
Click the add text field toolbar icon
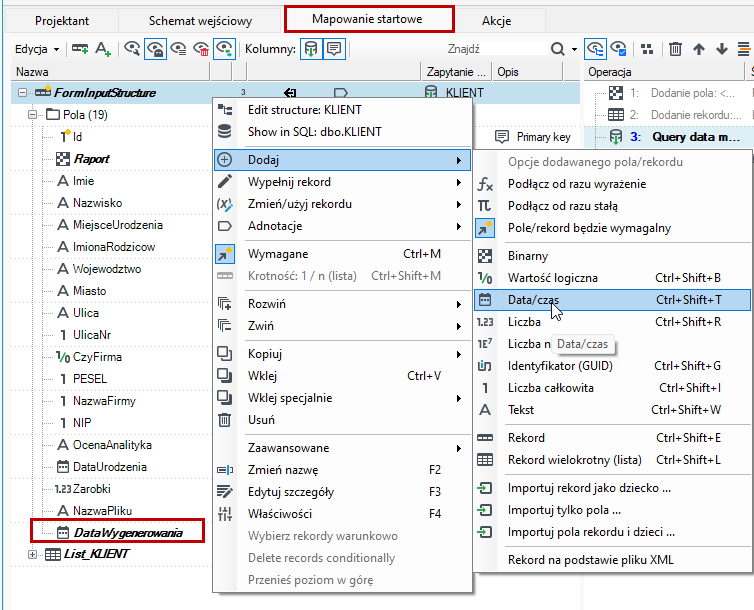coord(103,49)
